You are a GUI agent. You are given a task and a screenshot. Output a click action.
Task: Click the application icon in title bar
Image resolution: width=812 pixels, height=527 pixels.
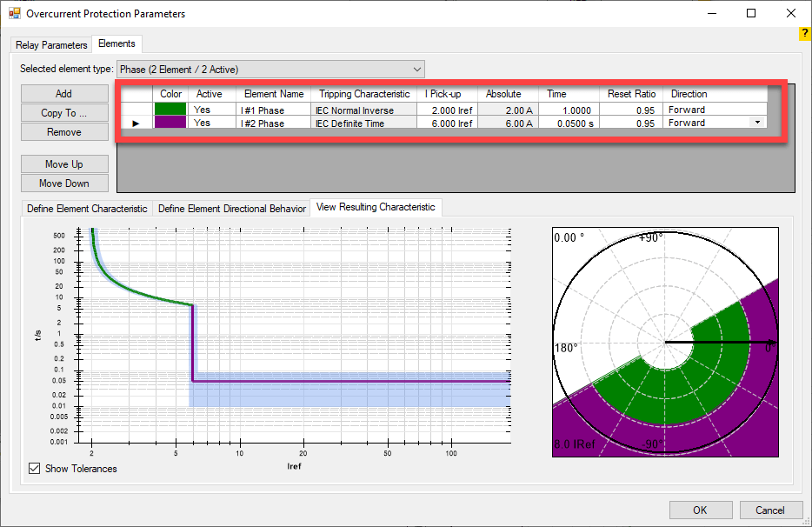click(x=14, y=14)
